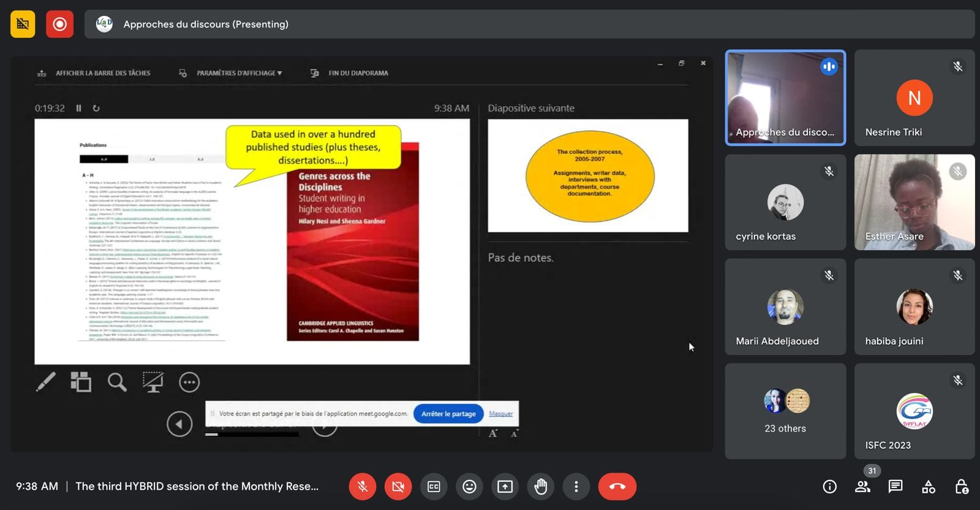Open more options three-dot menu
This screenshot has height=510, width=980.
tap(576, 487)
